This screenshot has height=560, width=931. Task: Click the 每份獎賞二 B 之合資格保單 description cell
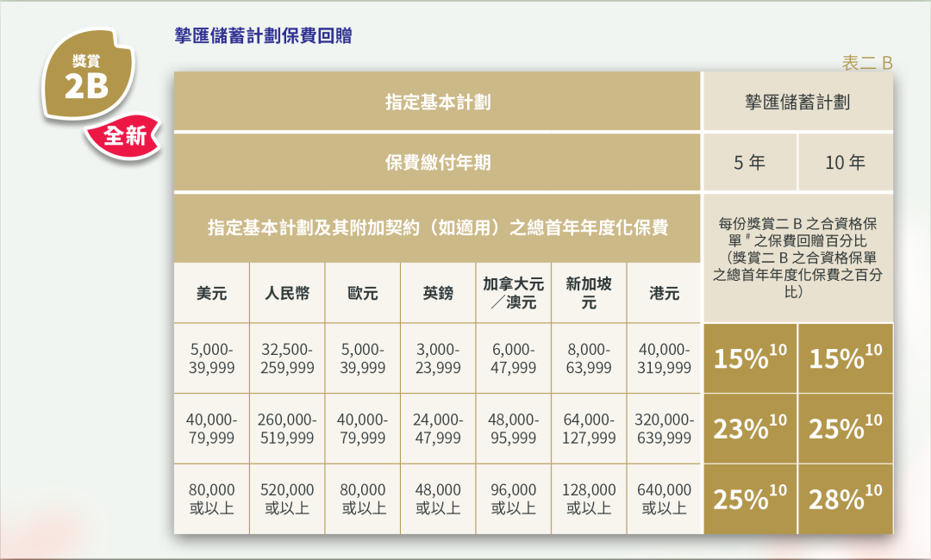[797, 258]
